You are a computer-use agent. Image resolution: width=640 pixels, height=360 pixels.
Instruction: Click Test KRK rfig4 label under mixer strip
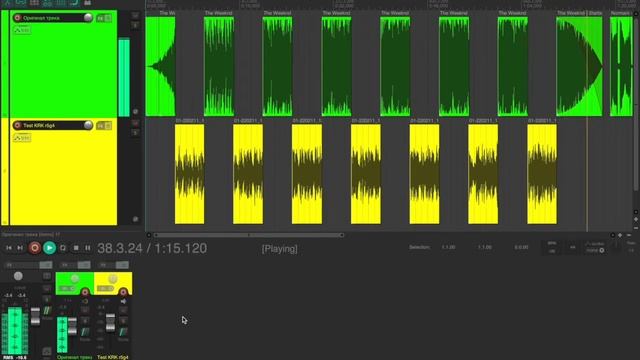[113, 357]
